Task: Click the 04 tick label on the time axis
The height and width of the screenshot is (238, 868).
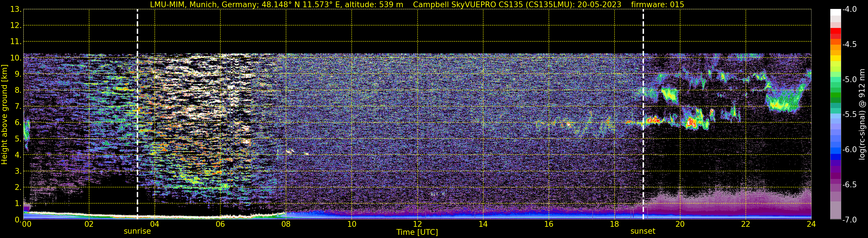Action: (x=155, y=224)
